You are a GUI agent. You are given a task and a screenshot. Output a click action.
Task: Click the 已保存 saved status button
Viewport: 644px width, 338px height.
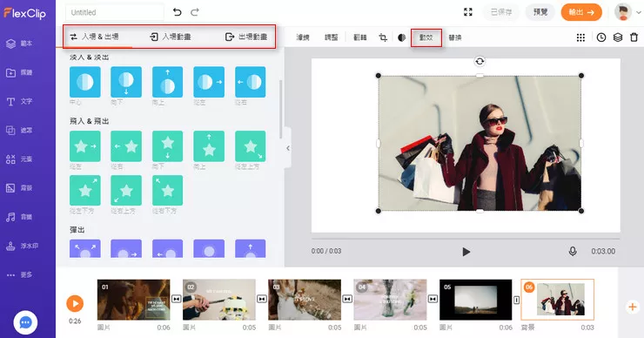(501, 12)
